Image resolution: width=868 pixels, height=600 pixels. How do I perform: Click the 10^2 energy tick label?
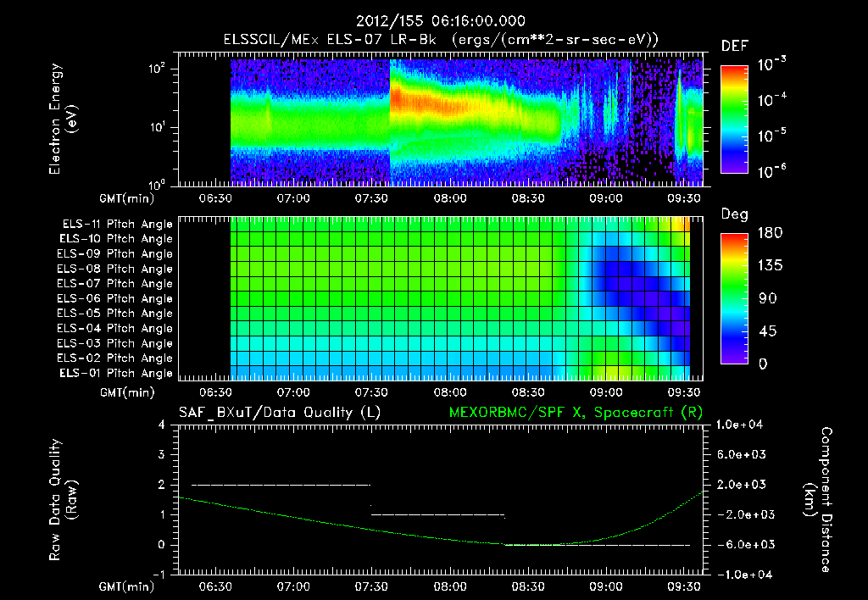click(x=157, y=69)
